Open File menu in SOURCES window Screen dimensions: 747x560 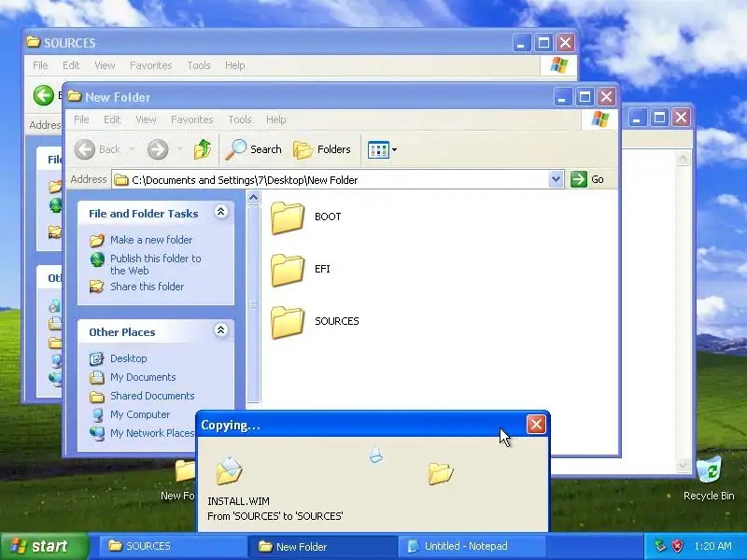tap(40, 65)
